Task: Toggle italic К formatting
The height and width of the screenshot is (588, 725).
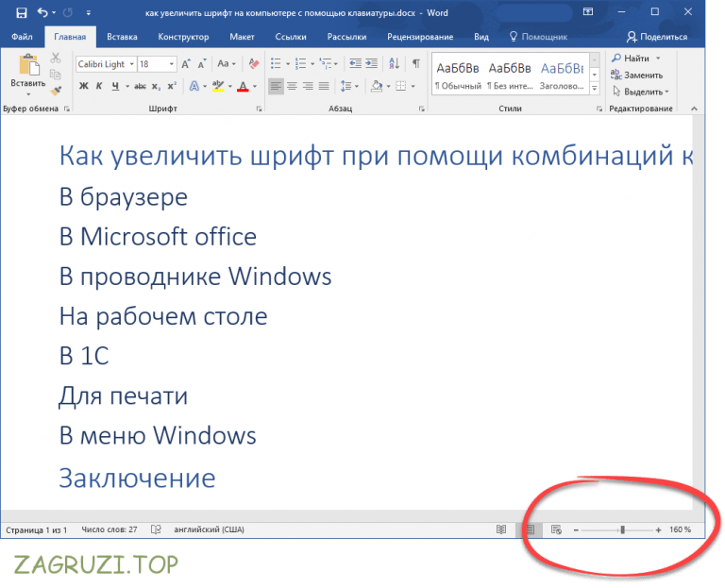Action: [99, 86]
